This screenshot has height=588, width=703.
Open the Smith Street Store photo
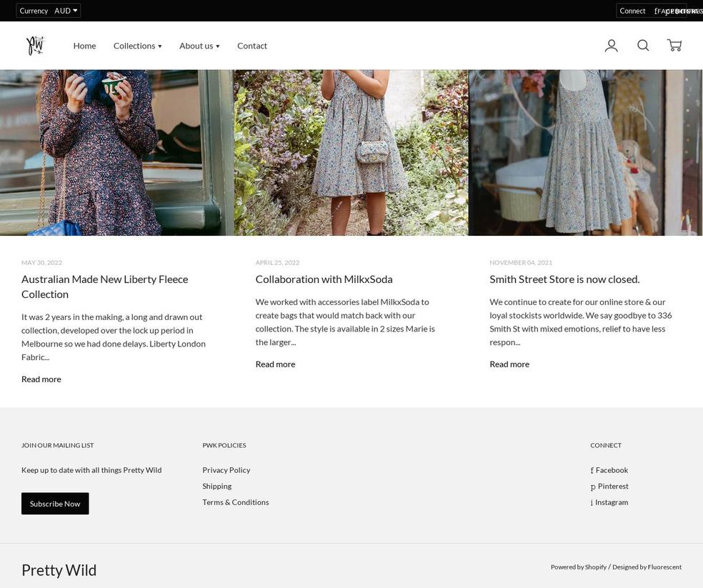pos(586,152)
